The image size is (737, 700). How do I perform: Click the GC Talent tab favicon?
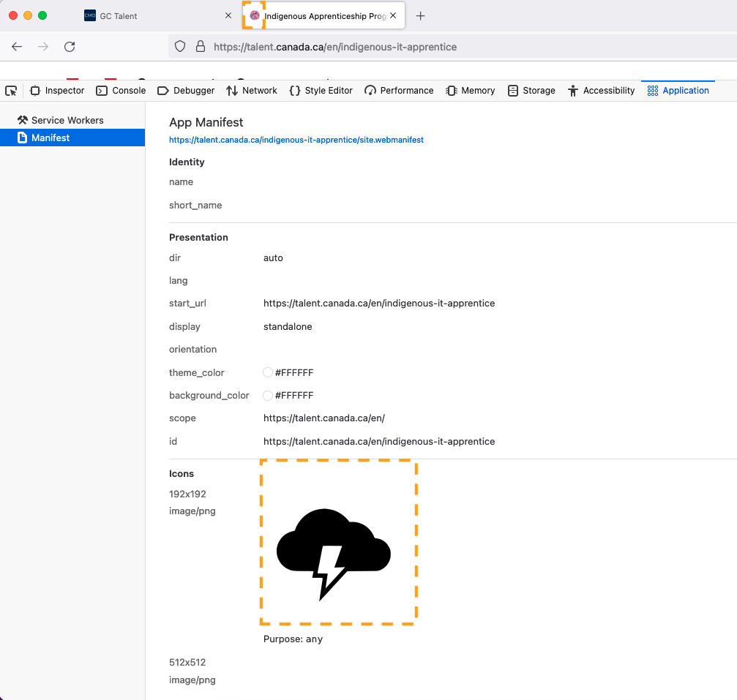pyautogui.click(x=90, y=15)
